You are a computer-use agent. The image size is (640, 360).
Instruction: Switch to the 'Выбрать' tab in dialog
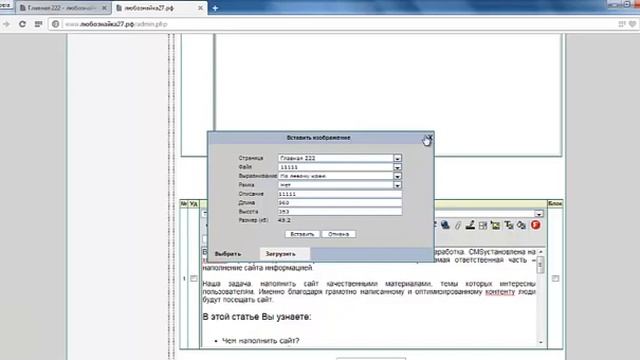click(x=228, y=254)
